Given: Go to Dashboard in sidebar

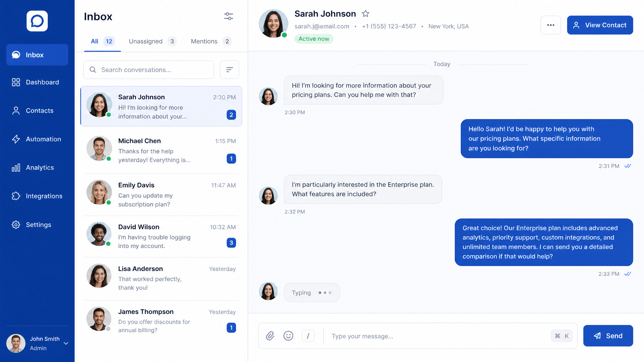Looking at the screenshot, I should click(37, 82).
